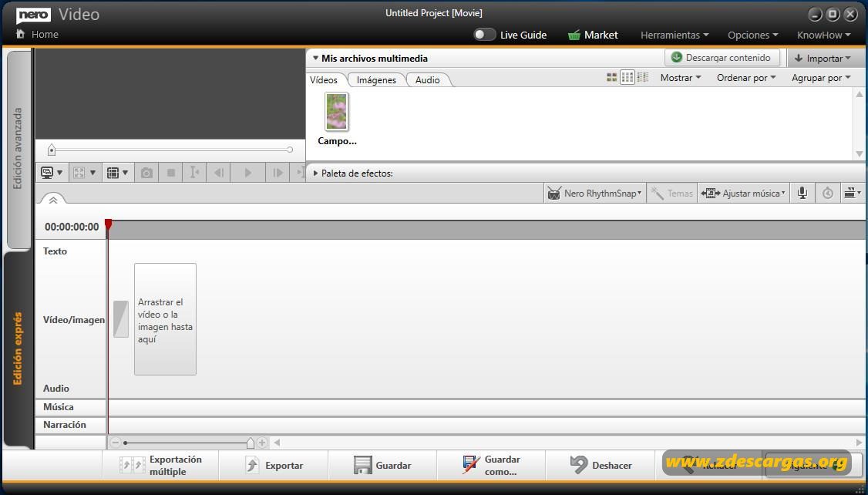
Task: Open the KnowHow menu
Action: coord(824,35)
